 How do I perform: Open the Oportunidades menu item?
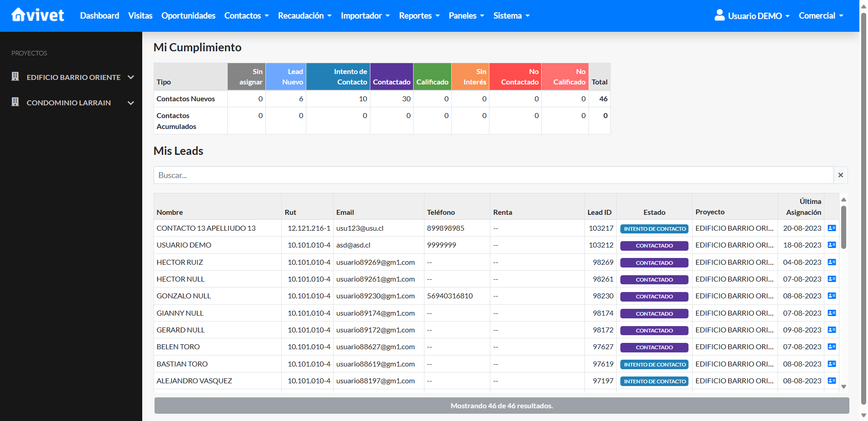188,16
